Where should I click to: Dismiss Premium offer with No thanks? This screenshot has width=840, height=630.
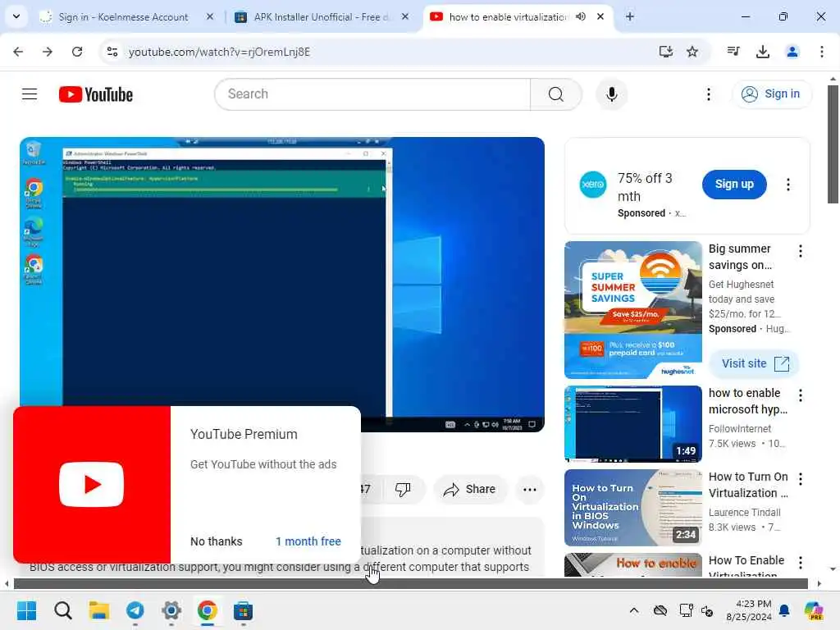(217, 541)
